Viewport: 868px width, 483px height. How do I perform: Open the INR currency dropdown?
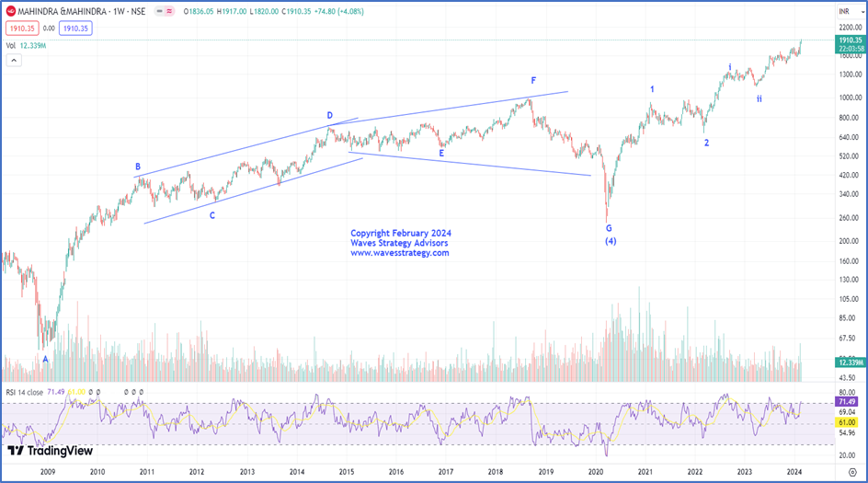pyautogui.click(x=850, y=11)
